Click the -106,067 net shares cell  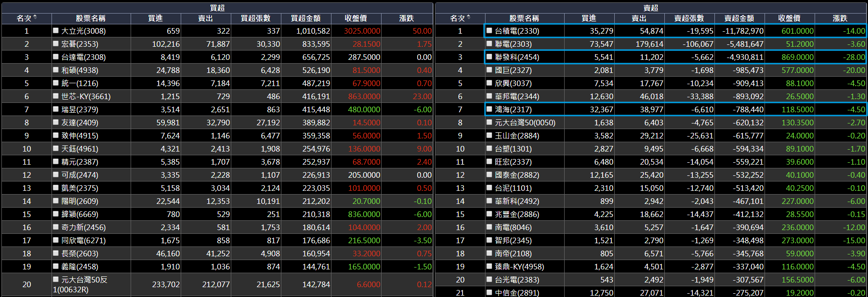click(689, 44)
